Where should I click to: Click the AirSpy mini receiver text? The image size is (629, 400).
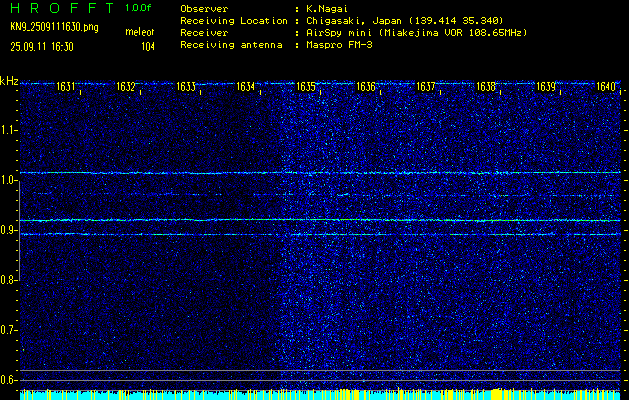(416, 33)
